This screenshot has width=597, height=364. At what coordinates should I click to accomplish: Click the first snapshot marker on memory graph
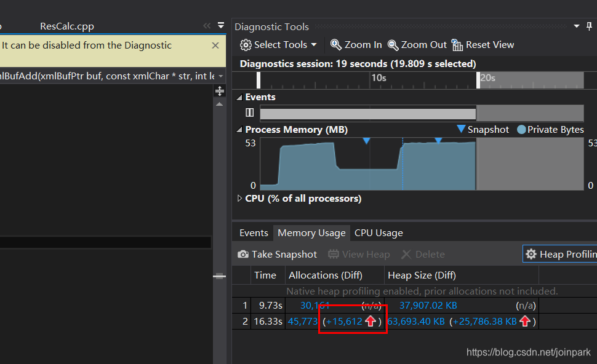tap(366, 141)
